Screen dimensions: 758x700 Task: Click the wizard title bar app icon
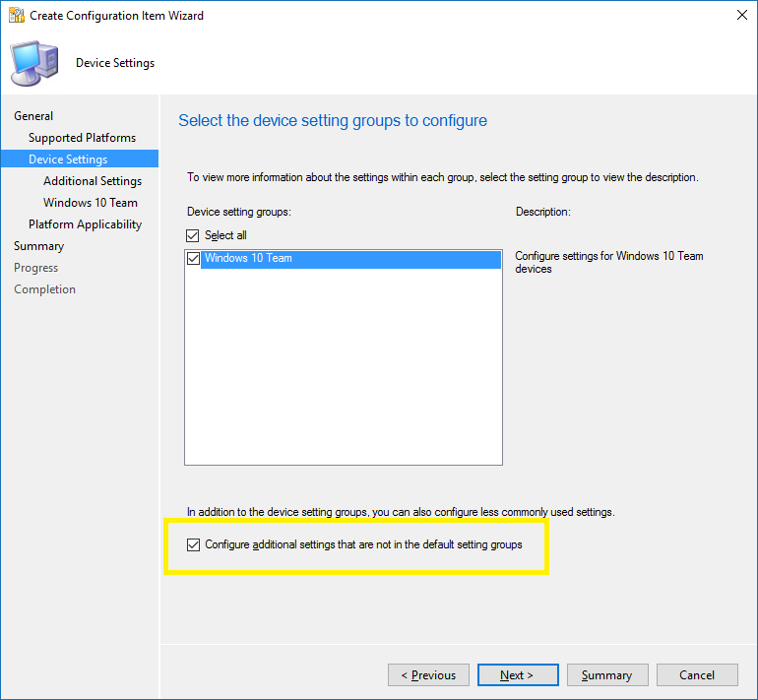coord(16,16)
